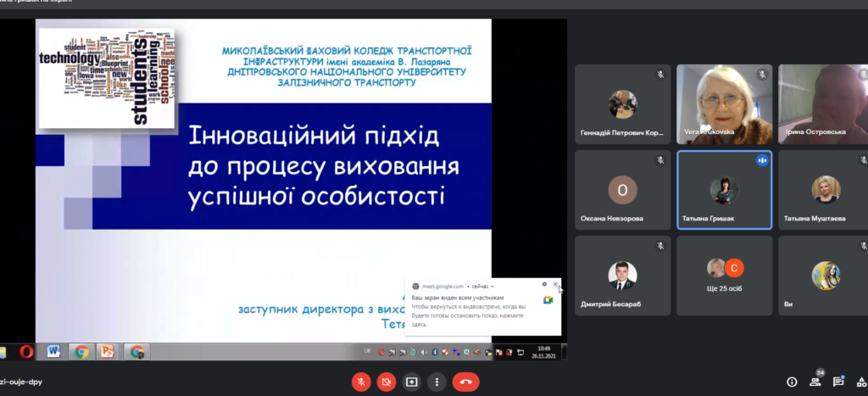868x396 pixels.
Task: Click the meeting code text at bottom left
Action: pyautogui.click(x=21, y=382)
